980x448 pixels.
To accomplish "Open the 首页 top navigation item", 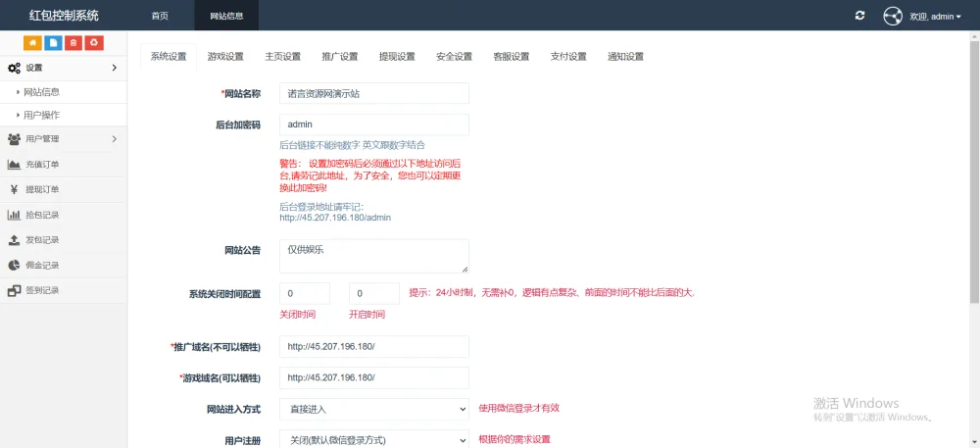I will tap(160, 16).
